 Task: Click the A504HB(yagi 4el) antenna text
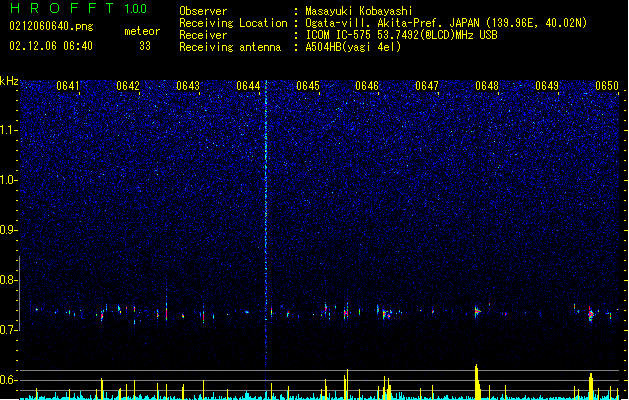click(353, 47)
